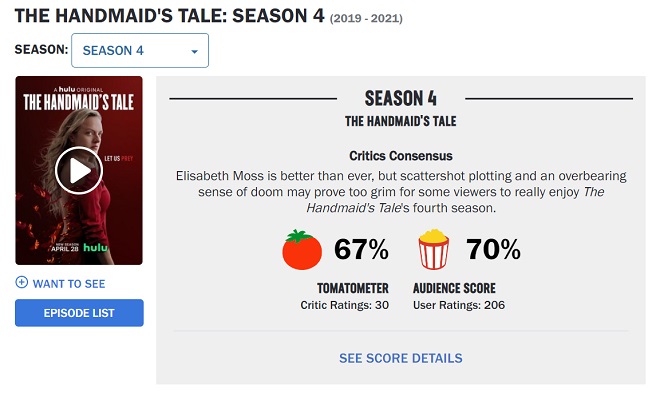Viewport: 660px width, 401px height.
Task: Click the red tomato icon
Action: 302,250
